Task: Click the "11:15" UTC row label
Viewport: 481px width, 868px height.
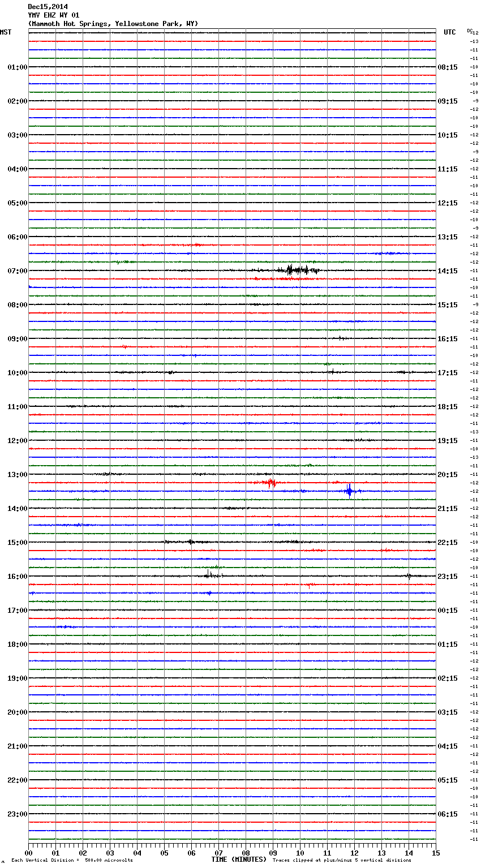Action: pyautogui.click(x=448, y=169)
